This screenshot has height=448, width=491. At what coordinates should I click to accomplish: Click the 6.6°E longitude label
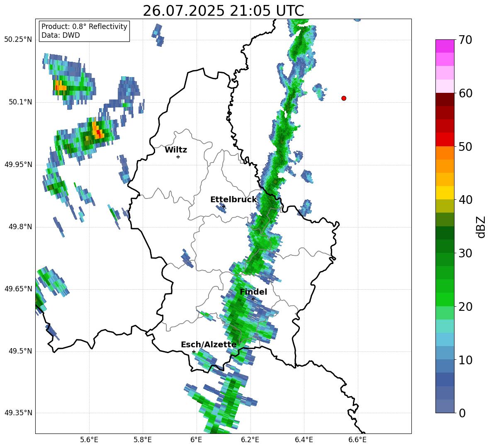click(x=357, y=440)
